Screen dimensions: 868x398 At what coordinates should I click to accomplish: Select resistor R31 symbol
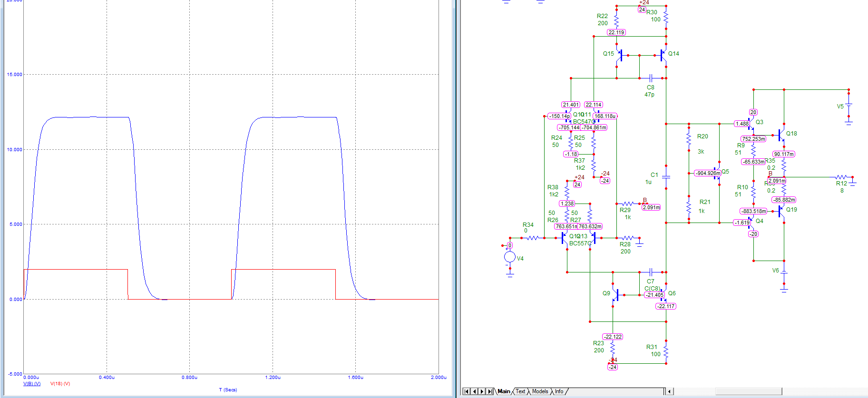point(666,351)
